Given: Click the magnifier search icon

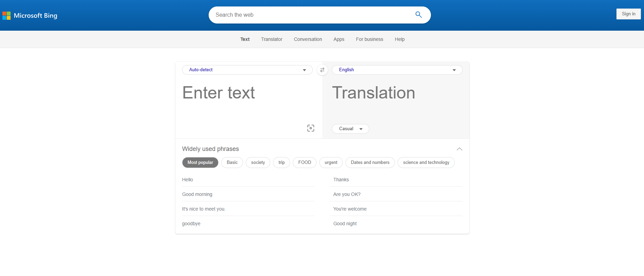Looking at the screenshot, I should pos(419,15).
